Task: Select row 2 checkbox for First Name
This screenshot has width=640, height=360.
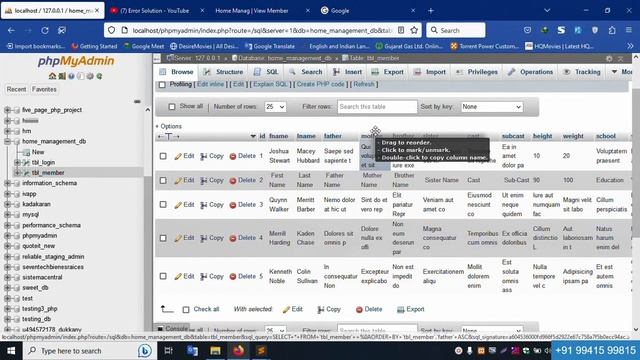Action: 163,180
